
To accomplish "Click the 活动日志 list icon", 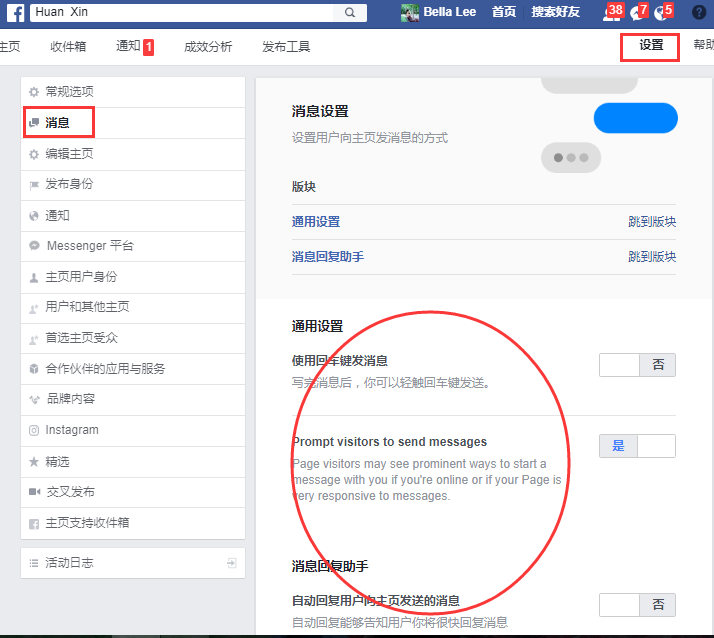I will tap(34, 563).
